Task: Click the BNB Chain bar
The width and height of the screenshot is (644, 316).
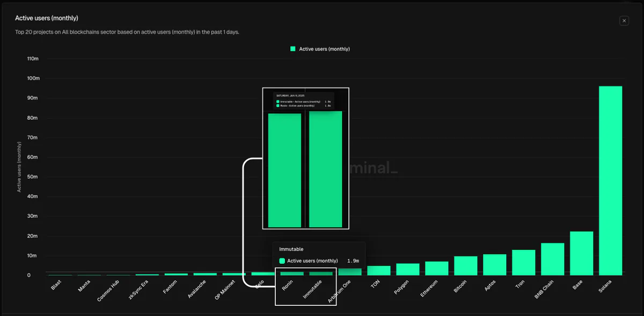Action: tap(552, 259)
